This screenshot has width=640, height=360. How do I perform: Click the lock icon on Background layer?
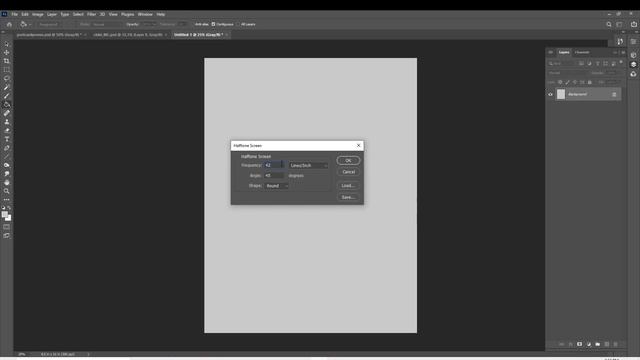(x=614, y=94)
